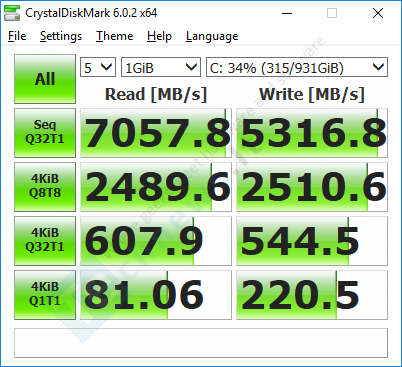Start the 4KiB Q8T8 test
Image resolution: width=402 pixels, height=367 pixels.
point(45,187)
